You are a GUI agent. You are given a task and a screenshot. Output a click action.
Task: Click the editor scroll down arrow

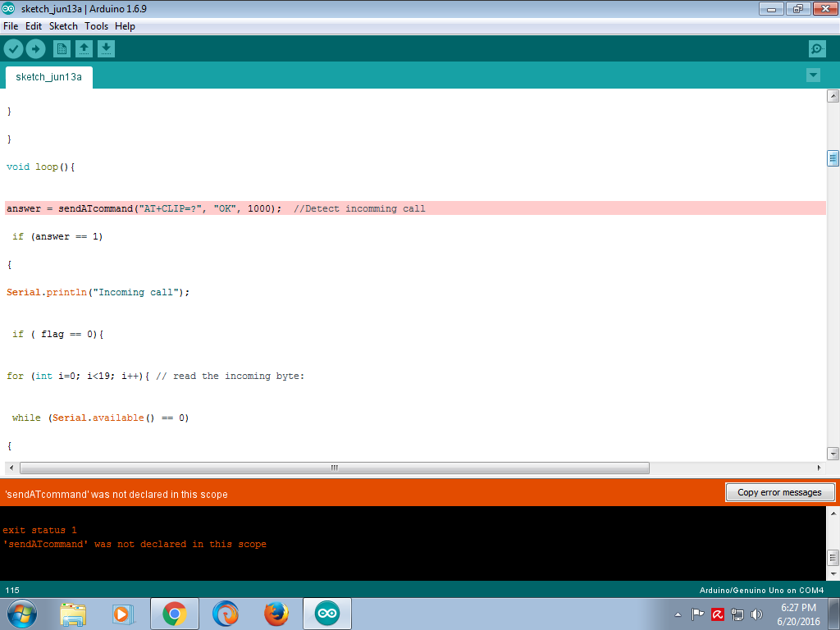833,453
